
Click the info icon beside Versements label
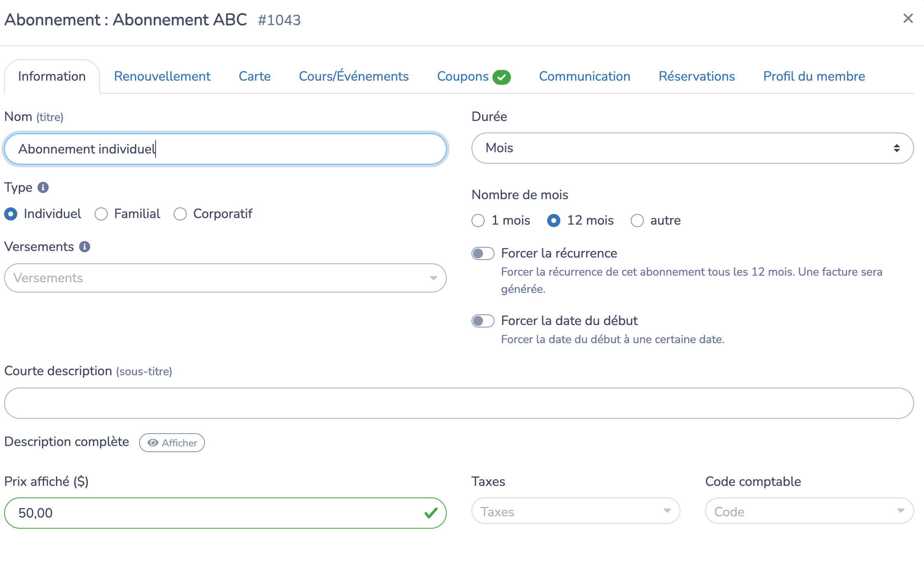pyautogui.click(x=85, y=247)
